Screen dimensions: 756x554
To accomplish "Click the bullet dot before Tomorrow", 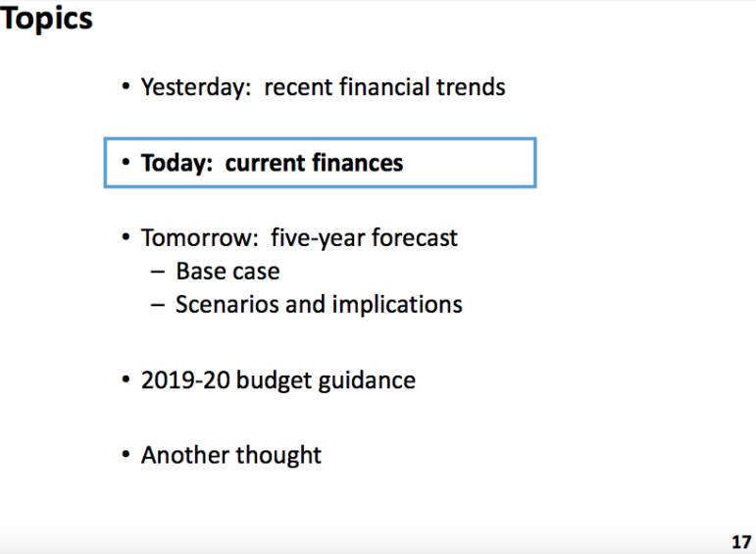I will pyautogui.click(x=126, y=237).
